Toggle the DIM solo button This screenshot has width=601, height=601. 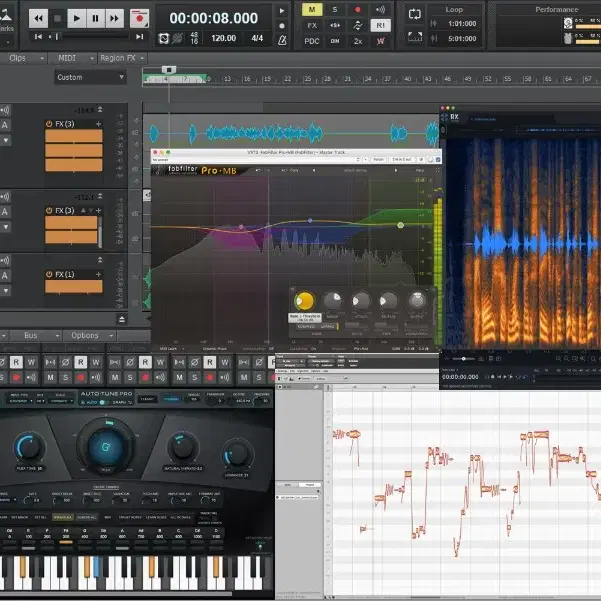(x=335, y=41)
